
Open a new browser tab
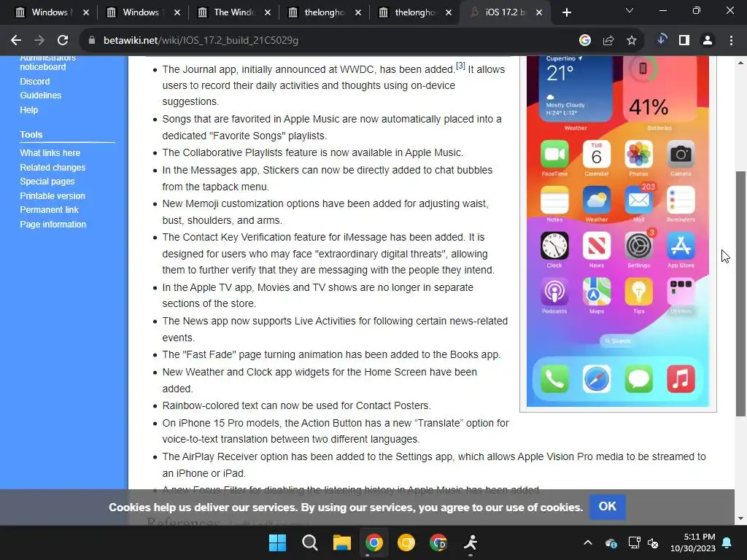(x=566, y=12)
